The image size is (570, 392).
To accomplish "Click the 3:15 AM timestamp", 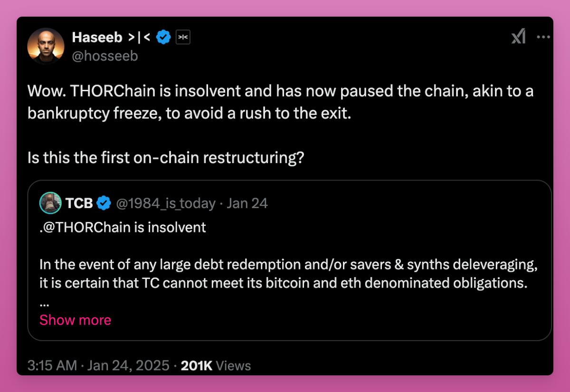I will tap(52, 365).
